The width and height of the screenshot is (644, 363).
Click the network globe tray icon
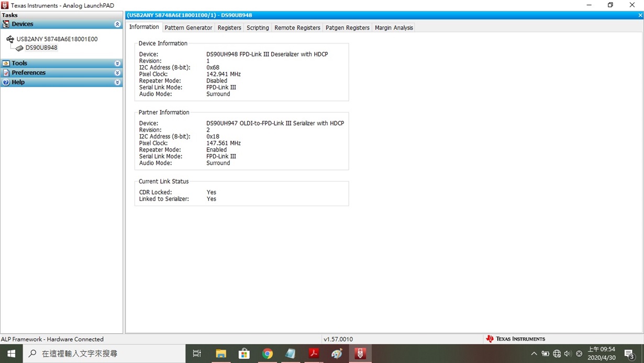click(557, 354)
